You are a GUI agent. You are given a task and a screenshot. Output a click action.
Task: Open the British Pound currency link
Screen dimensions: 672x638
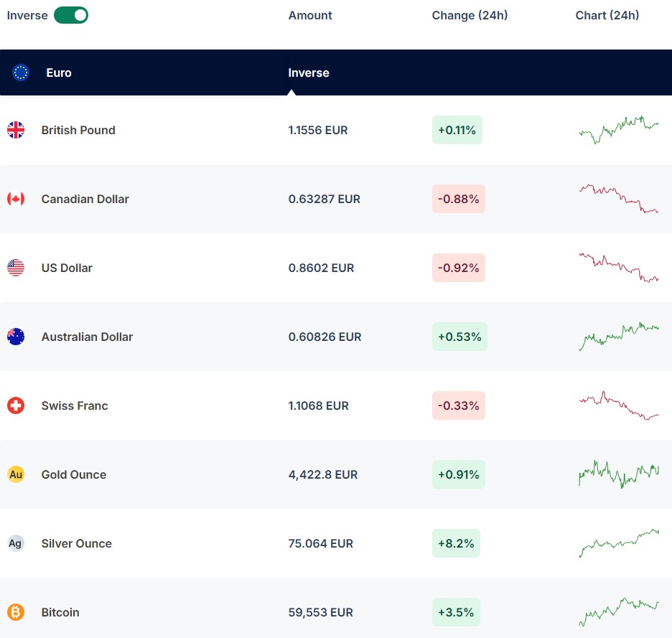tap(78, 130)
